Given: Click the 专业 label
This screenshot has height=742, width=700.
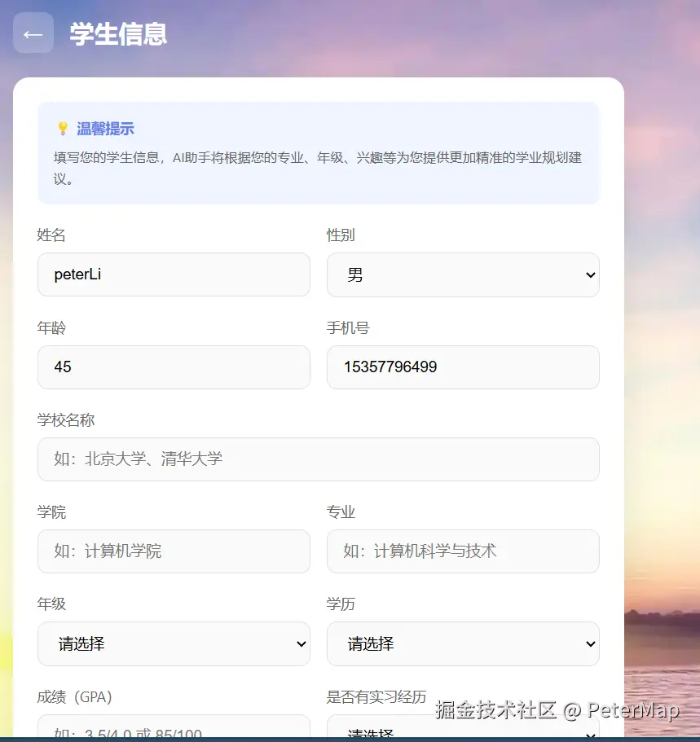Looking at the screenshot, I should pyautogui.click(x=341, y=512).
